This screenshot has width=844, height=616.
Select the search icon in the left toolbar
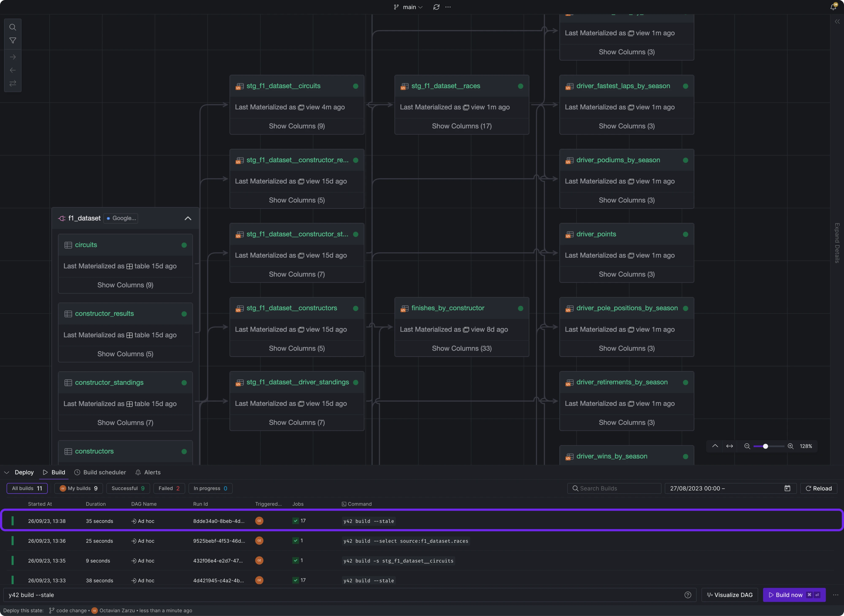(x=12, y=27)
